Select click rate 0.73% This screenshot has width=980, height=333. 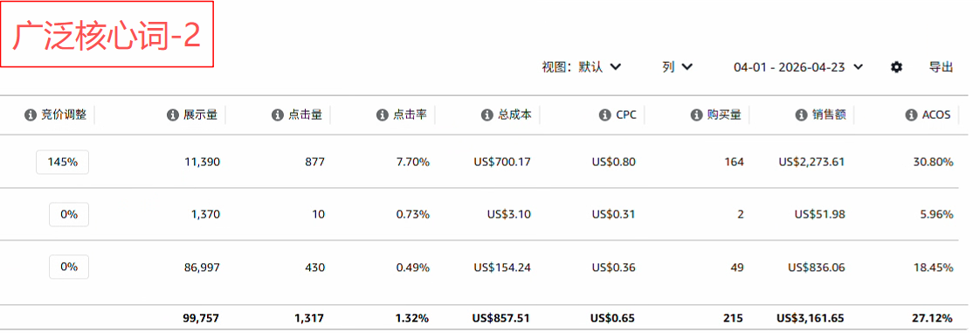click(412, 214)
